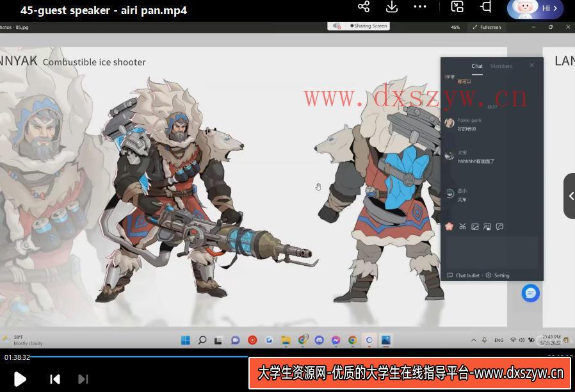This screenshot has height=392, width=575.
Task: Open the more options ellipsis menu
Action: tap(420, 6)
